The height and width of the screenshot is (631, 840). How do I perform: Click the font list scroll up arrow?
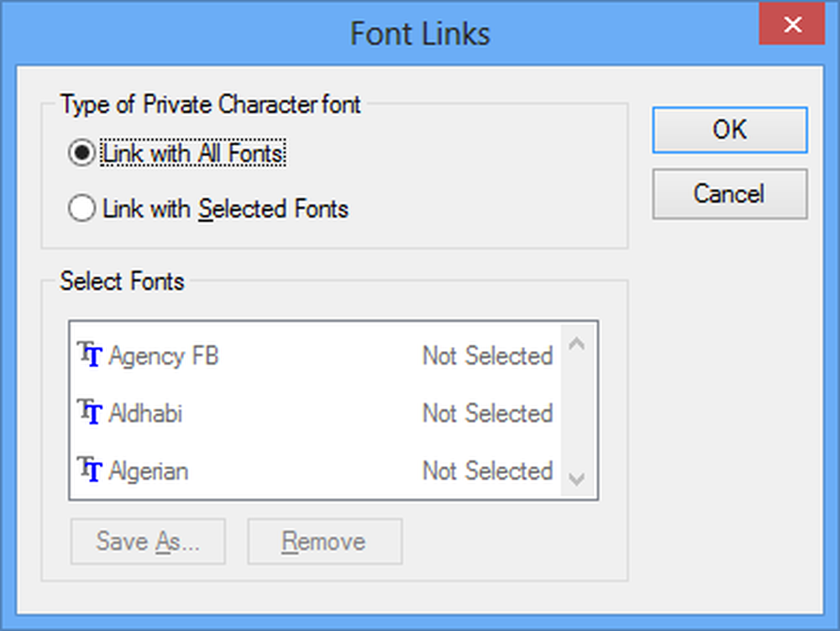pos(576,344)
